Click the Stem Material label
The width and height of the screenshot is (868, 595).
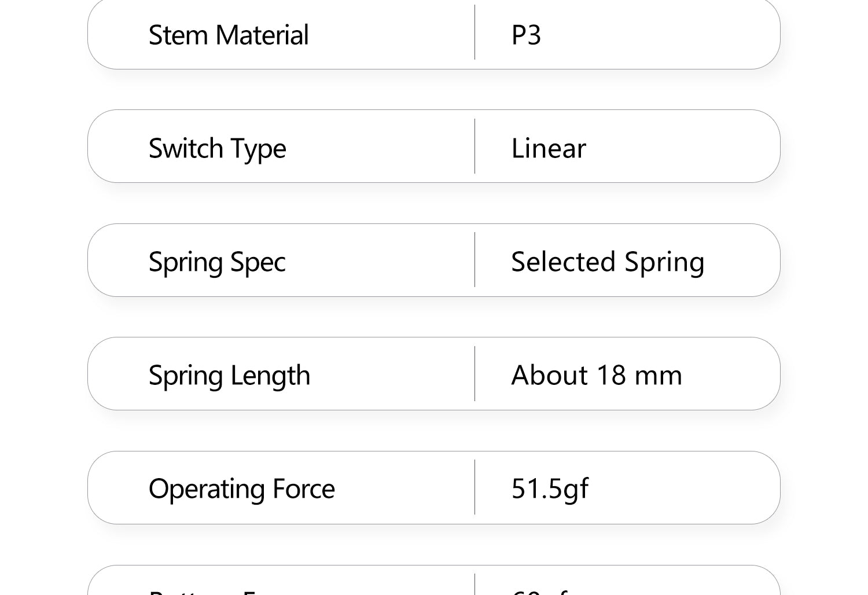coord(229,35)
